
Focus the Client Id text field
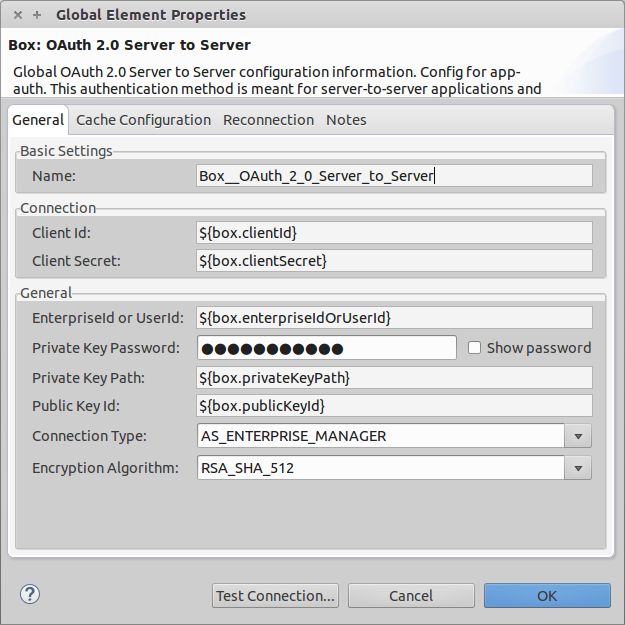pos(394,233)
